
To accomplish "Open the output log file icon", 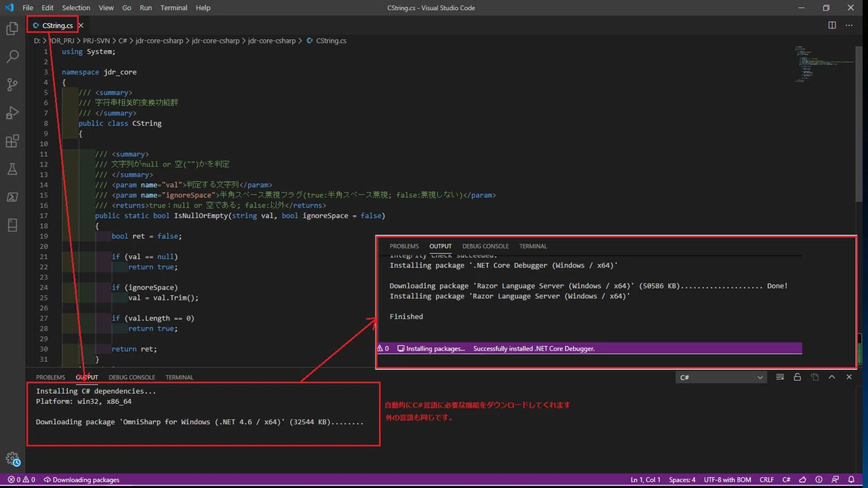I will [814, 377].
